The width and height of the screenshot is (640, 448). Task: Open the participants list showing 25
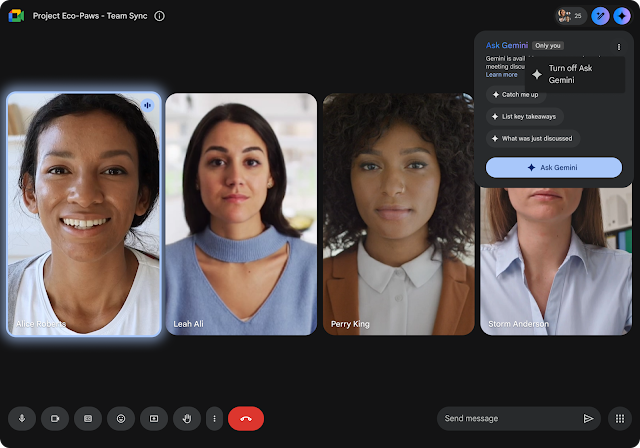[x=570, y=16]
